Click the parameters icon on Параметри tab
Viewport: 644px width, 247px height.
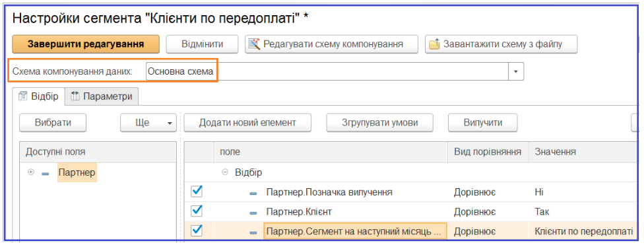(75, 96)
